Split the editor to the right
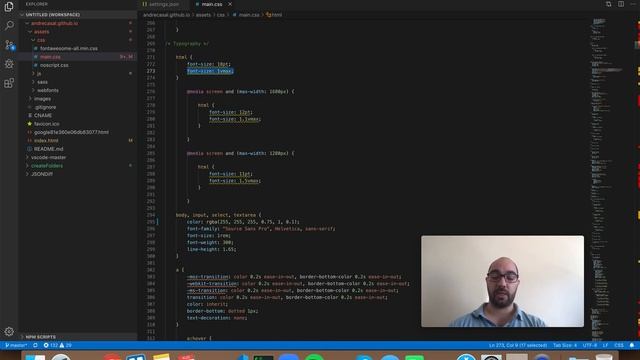The width and height of the screenshot is (640, 360). (621, 4)
